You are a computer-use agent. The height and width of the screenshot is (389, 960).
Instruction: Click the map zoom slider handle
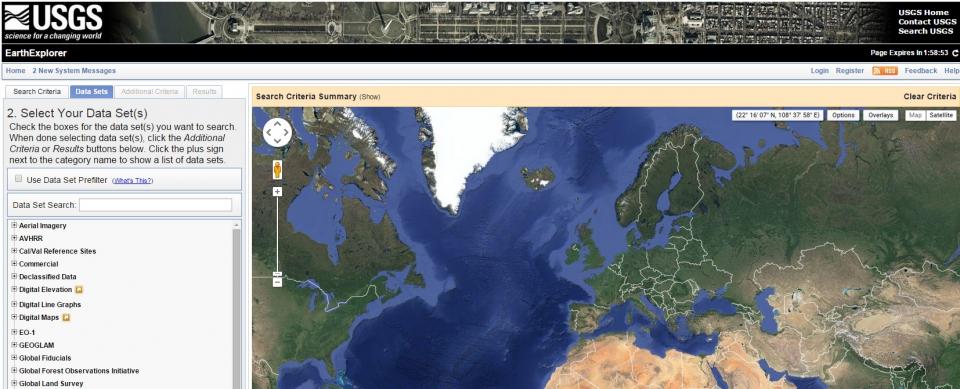pyautogui.click(x=277, y=274)
